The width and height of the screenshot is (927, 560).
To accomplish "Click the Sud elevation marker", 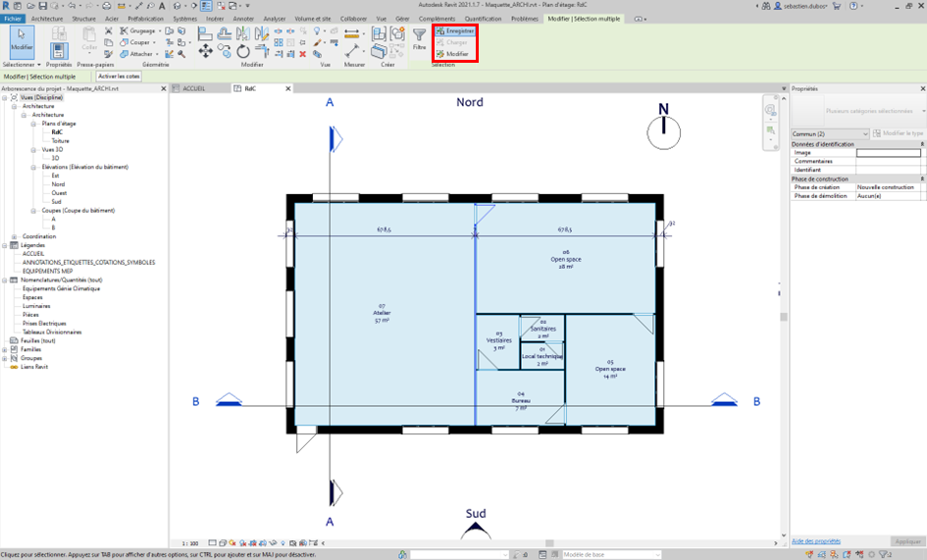I will coord(476,530).
